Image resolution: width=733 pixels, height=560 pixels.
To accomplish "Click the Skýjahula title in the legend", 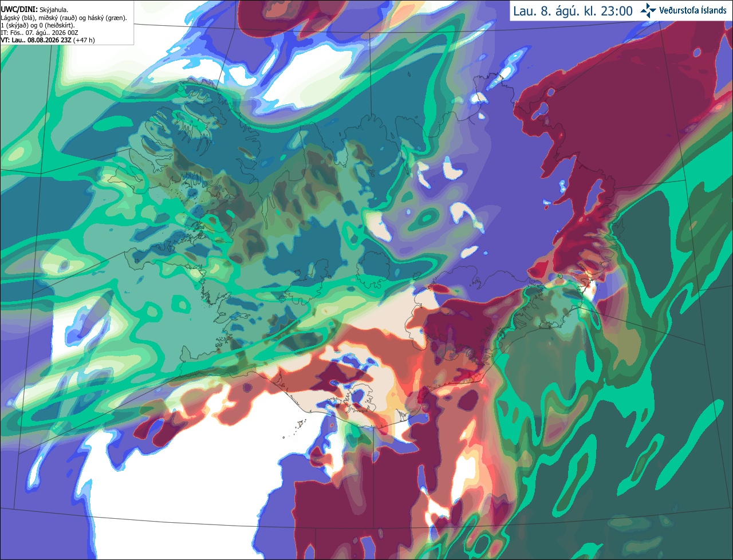I will (x=54, y=10).
